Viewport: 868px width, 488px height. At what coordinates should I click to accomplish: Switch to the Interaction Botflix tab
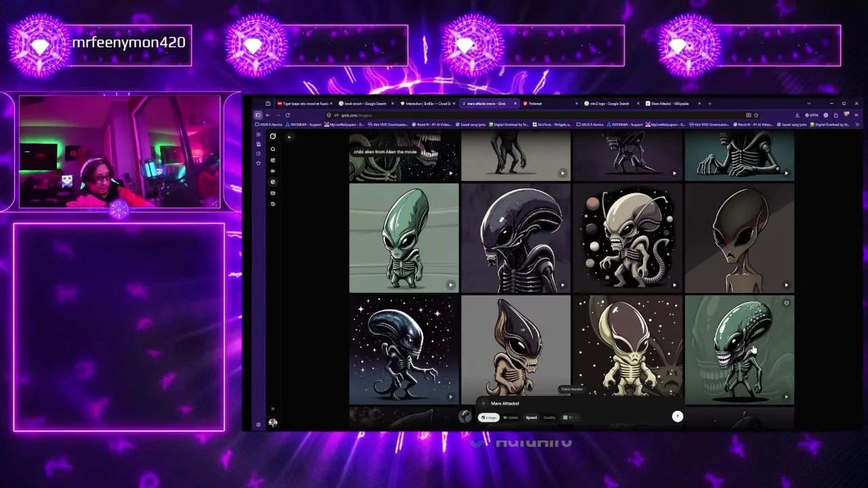coord(428,103)
